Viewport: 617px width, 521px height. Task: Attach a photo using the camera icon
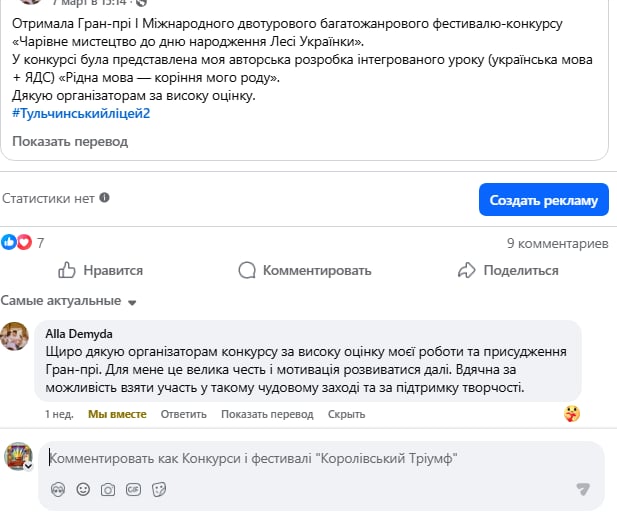(107, 489)
